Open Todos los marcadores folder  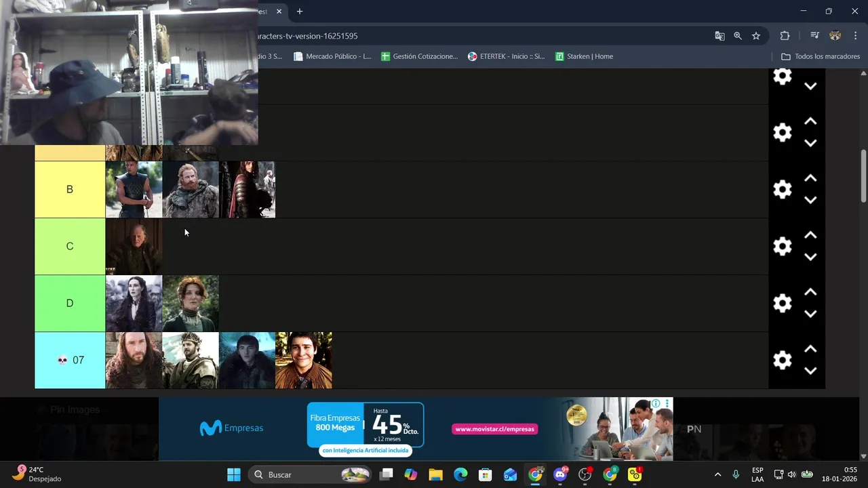pyautogui.click(x=821, y=56)
